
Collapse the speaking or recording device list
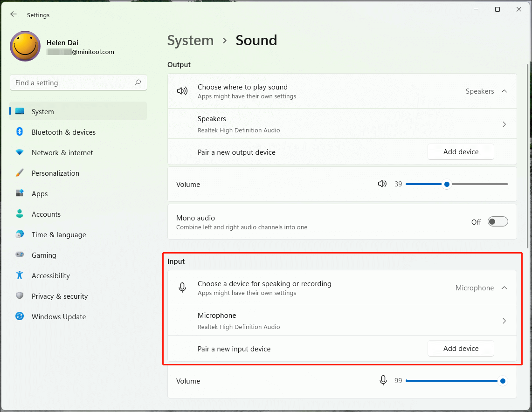[504, 288]
